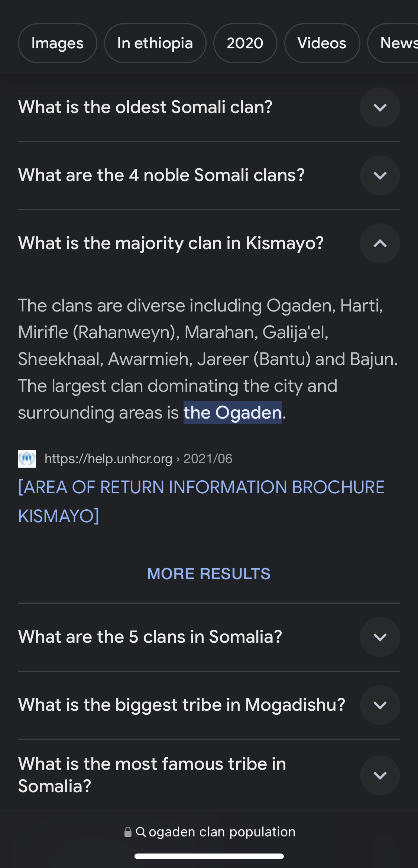Viewport: 418px width, 868px height.
Task: Click the highlighted text 'the Ogaden'
Action: pyautogui.click(x=233, y=413)
